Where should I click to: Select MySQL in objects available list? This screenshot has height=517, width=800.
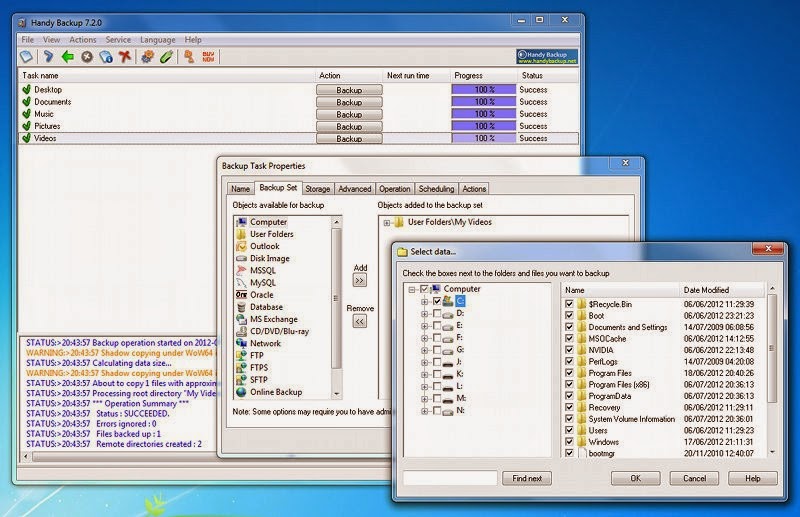click(x=263, y=283)
